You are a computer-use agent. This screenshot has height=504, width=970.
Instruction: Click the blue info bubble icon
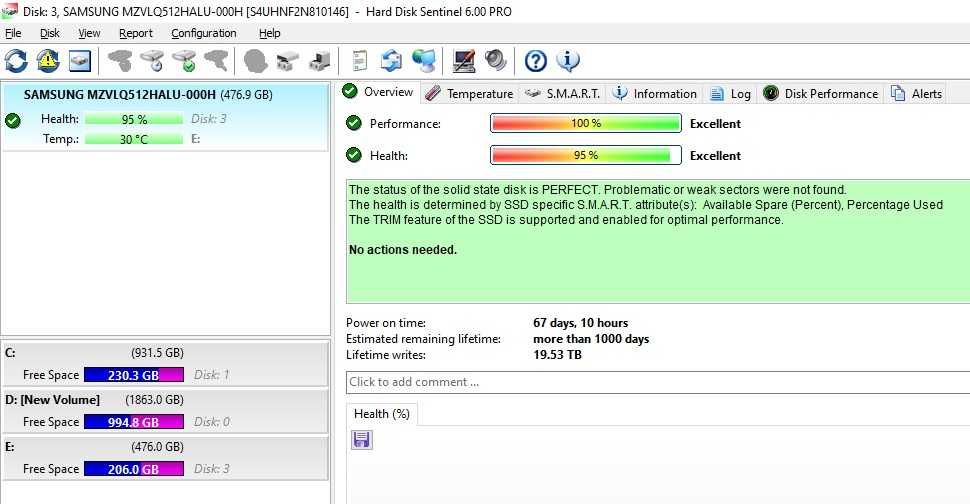click(x=568, y=61)
